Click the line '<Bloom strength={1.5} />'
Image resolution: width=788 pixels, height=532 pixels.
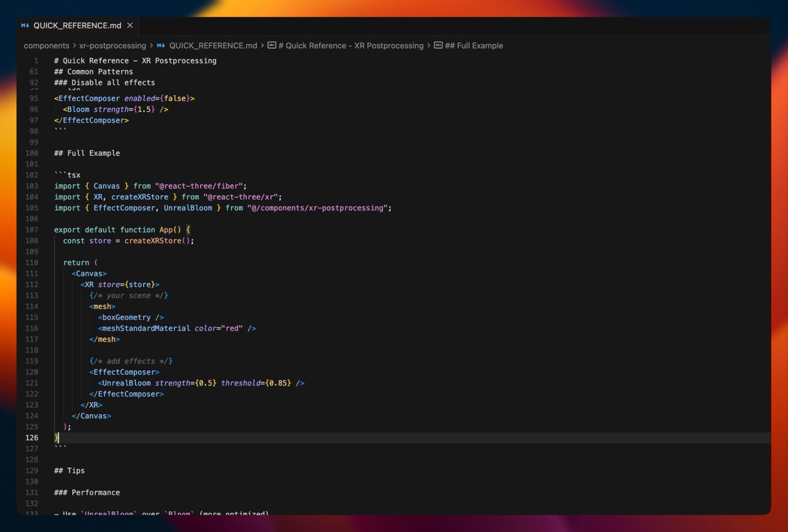tap(116, 109)
